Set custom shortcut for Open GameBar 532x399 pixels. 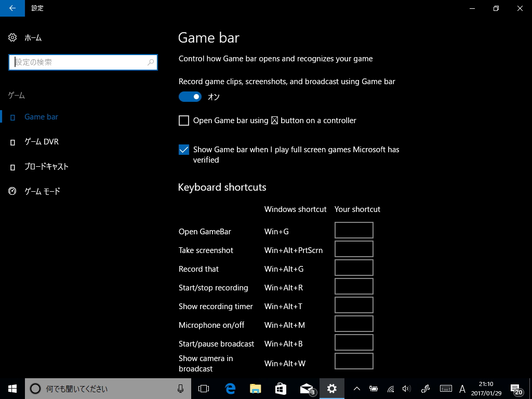tap(354, 230)
